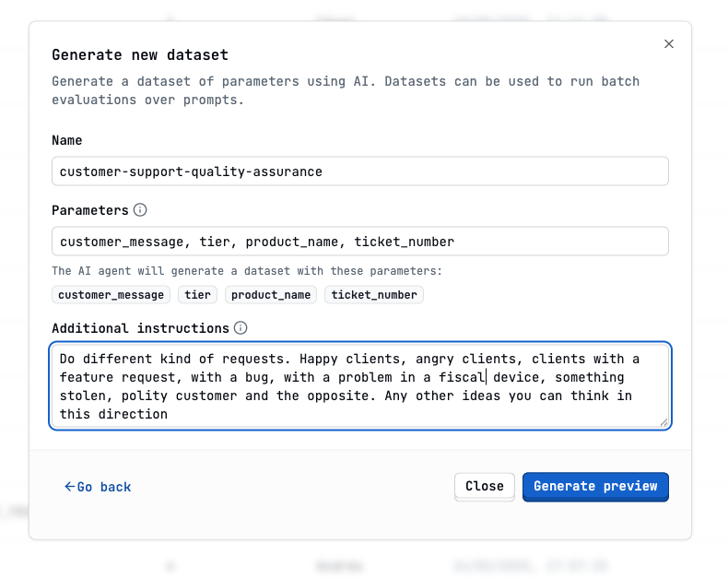Click the dialog description about batch evaluations
This screenshot has height=579, width=728.
tap(346, 90)
